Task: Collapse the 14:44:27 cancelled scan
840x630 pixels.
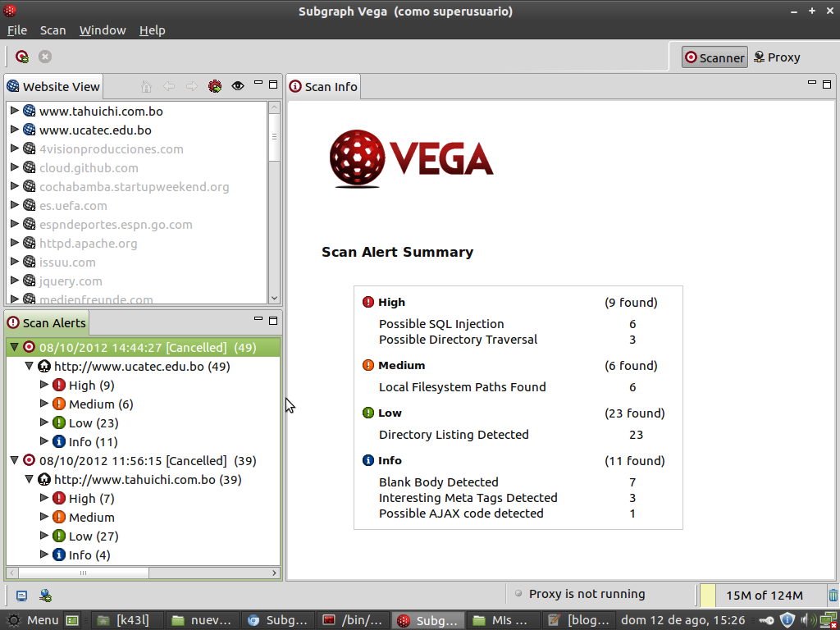Action: coord(15,347)
